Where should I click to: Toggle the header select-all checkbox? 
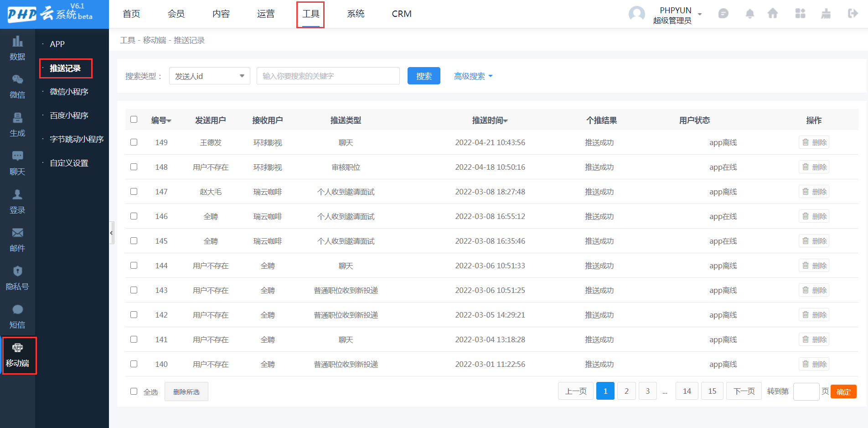[134, 120]
